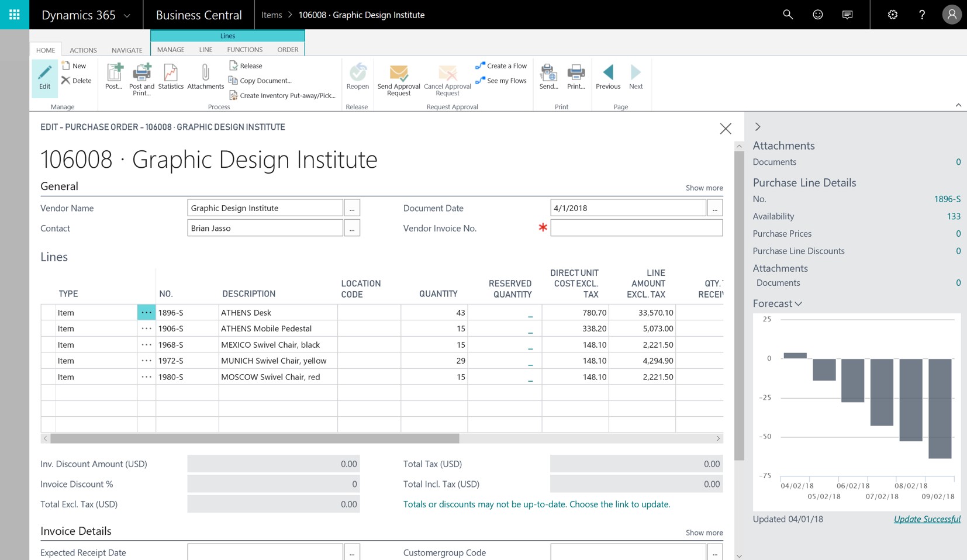Click the help question mark icon
Viewport: 967px width, 560px height.
pos(922,15)
